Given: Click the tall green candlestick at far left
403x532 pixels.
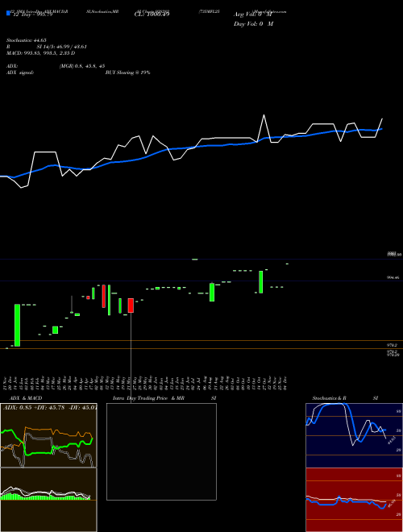Looking at the screenshot, I should point(17,326).
